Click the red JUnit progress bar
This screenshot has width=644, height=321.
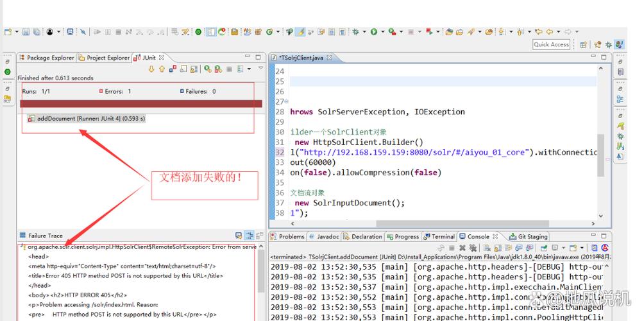[x=141, y=104]
